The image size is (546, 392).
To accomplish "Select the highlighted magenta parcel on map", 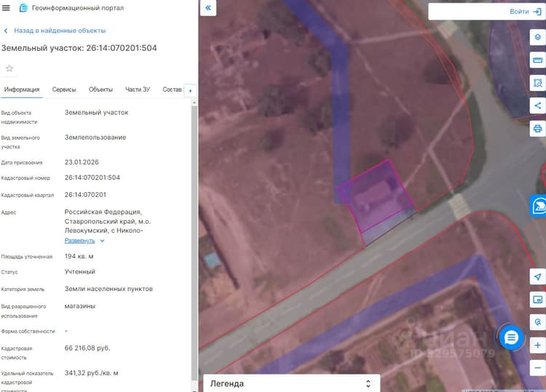I will pyautogui.click(x=377, y=196).
